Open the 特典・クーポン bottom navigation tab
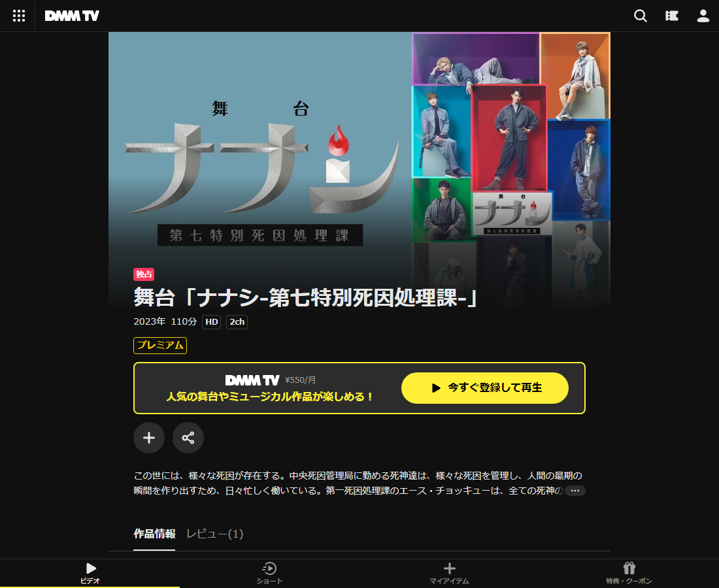Image resolution: width=719 pixels, height=588 pixels. [x=629, y=574]
